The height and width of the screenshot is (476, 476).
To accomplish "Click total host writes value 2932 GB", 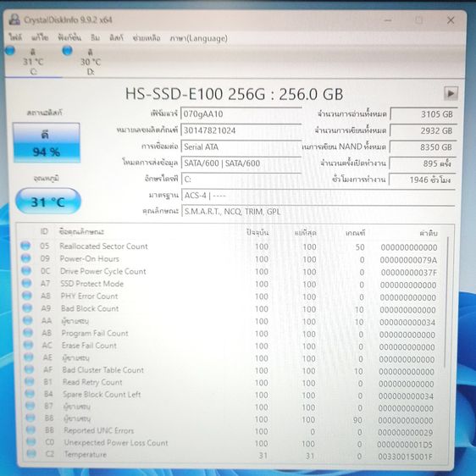I will pos(423,130).
